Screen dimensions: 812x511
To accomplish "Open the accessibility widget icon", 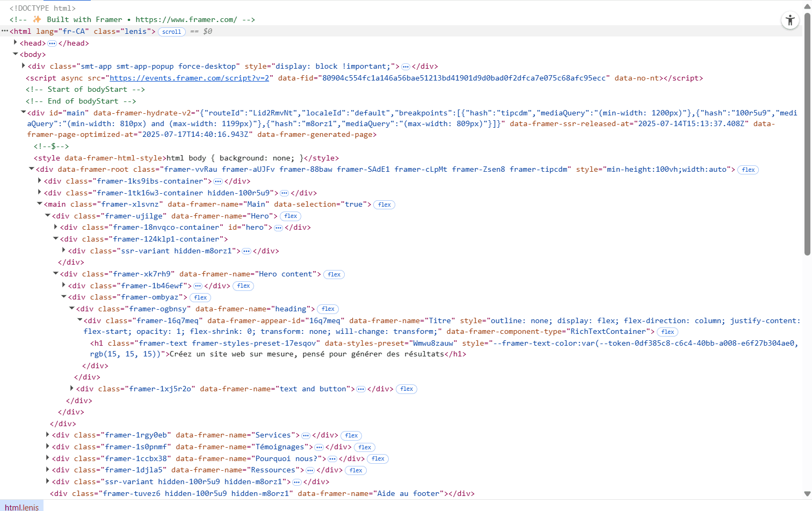I will [x=790, y=20].
